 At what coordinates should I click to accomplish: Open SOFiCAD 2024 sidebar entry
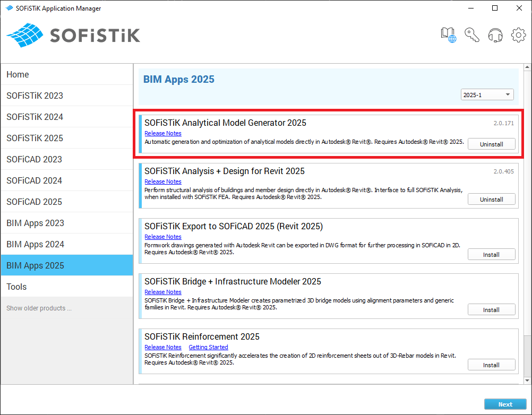click(x=67, y=180)
